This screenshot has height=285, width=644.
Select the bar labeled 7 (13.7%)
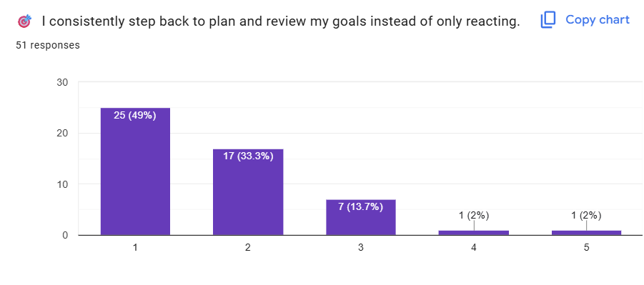pyautogui.click(x=361, y=217)
